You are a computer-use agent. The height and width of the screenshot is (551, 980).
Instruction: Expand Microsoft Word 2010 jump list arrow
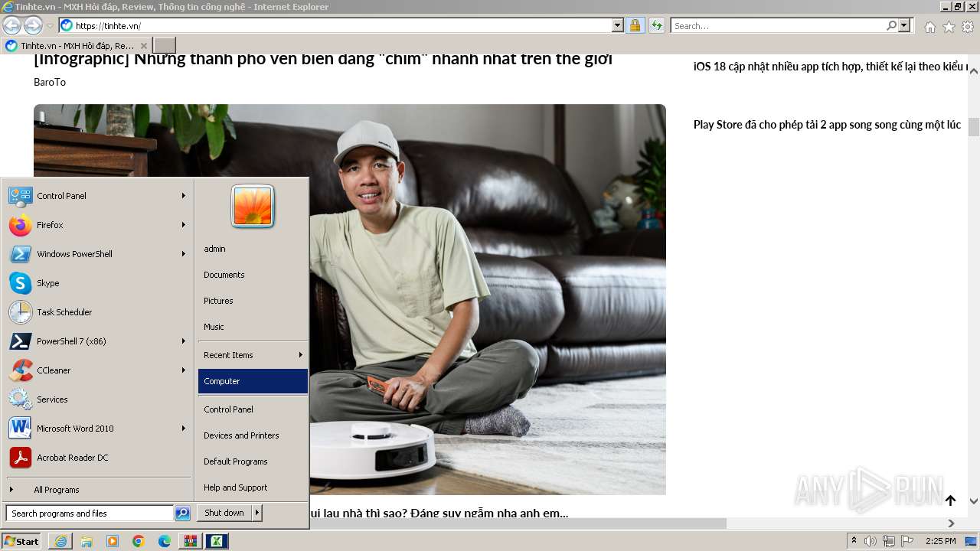point(183,429)
